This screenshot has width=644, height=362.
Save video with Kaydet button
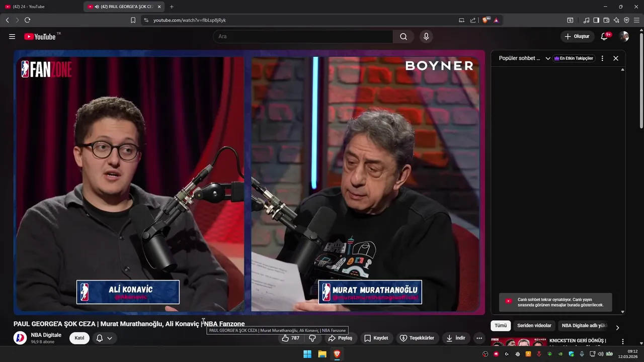click(376, 338)
